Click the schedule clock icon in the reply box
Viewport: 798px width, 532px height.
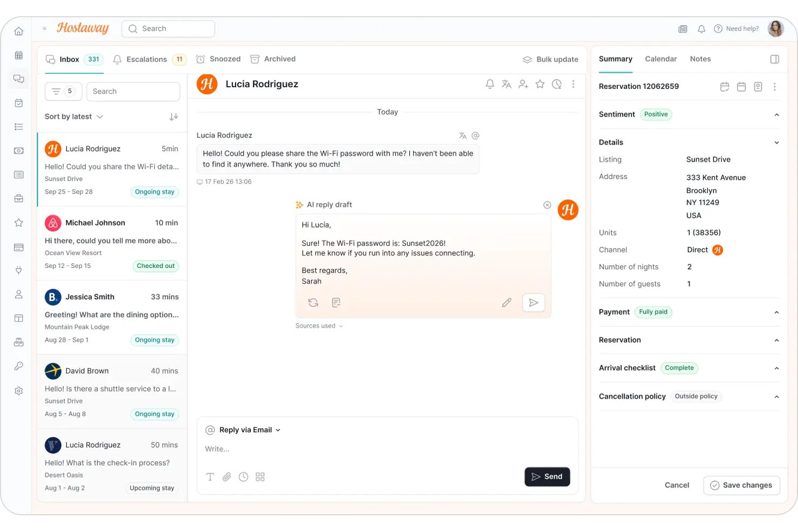click(244, 477)
